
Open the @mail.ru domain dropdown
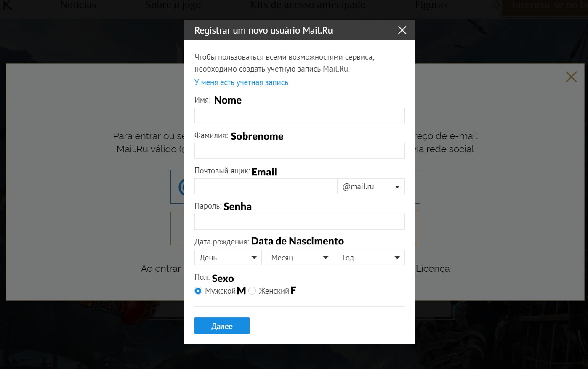click(370, 186)
